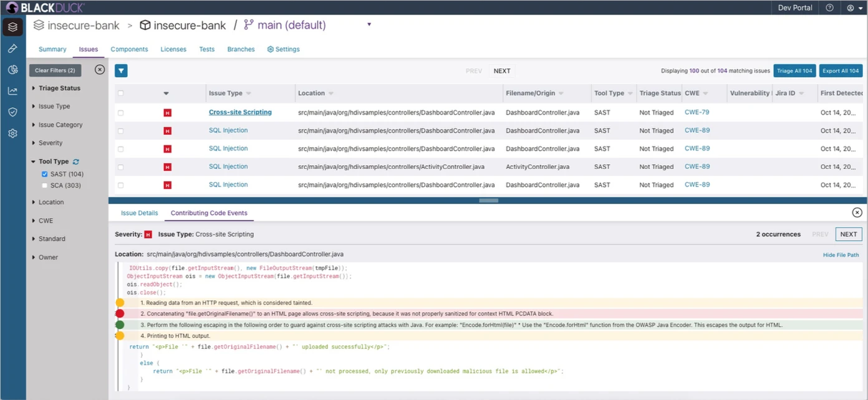The width and height of the screenshot is (868, 400).
Task: Enable the SCA (303) tool type filter
Action: tap(44, 186)
